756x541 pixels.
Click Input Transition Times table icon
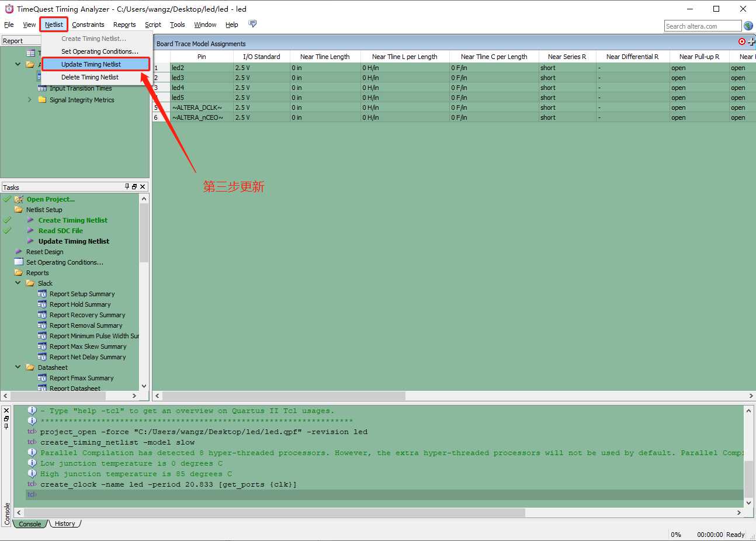pyautogui.click(x=42, y=88)
